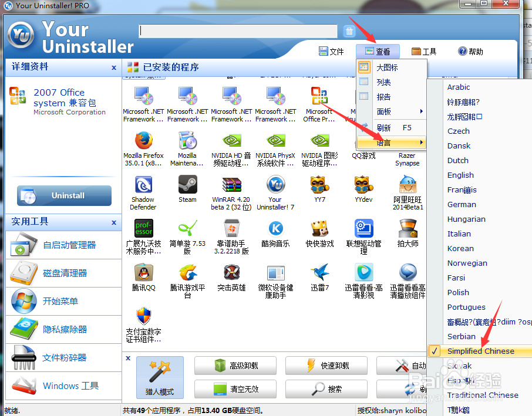
Task: Select the Shadow Defender program icon
Action: click(143, 184)
